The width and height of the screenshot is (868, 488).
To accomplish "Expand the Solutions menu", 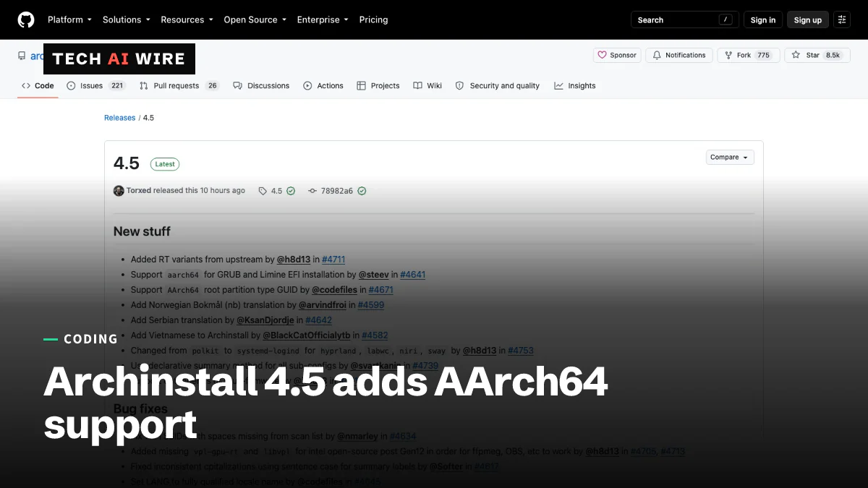I will click(127, 20).
